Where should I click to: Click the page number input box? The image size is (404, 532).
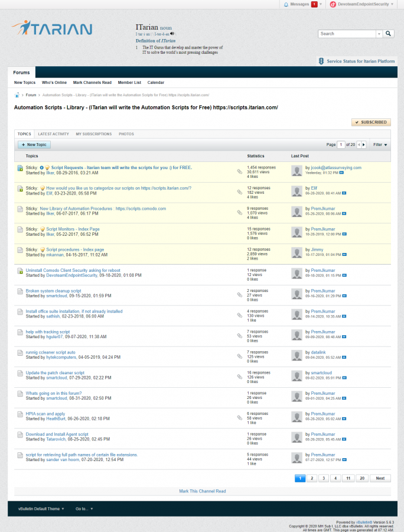(341, 145)
